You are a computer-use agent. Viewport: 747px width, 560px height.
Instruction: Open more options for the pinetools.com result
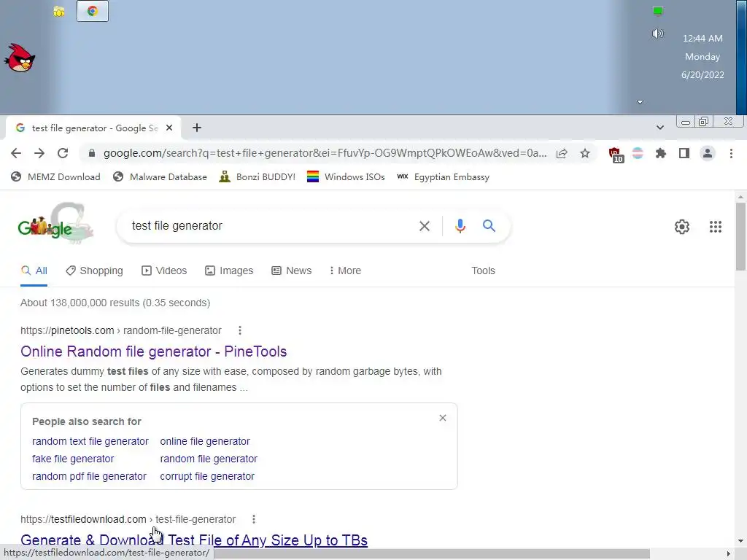pyautogui.click(x=239, y=330)
